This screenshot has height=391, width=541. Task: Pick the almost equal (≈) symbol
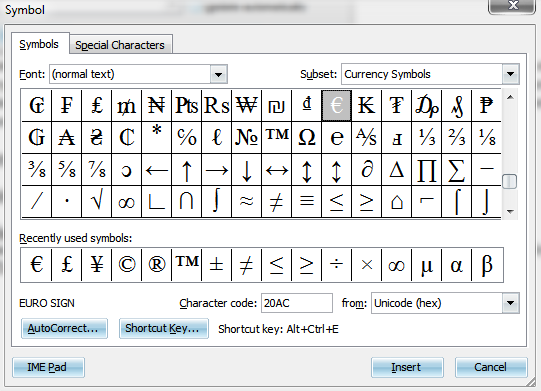pyautogui.click(x=246, y=202)
